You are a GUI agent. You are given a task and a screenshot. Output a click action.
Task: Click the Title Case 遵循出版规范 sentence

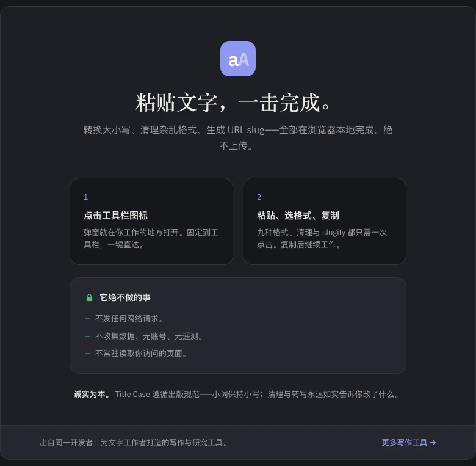pos(258,394)
